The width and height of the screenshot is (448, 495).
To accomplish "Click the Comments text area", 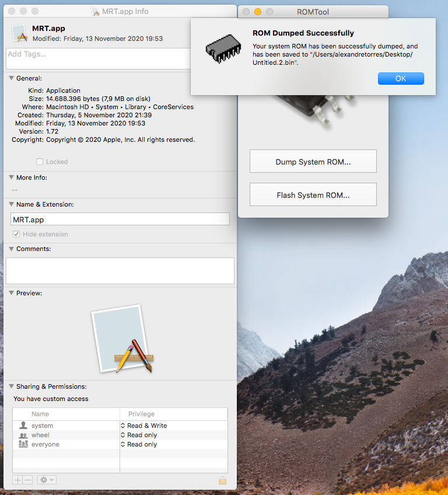I will click(x=120, y=271).
